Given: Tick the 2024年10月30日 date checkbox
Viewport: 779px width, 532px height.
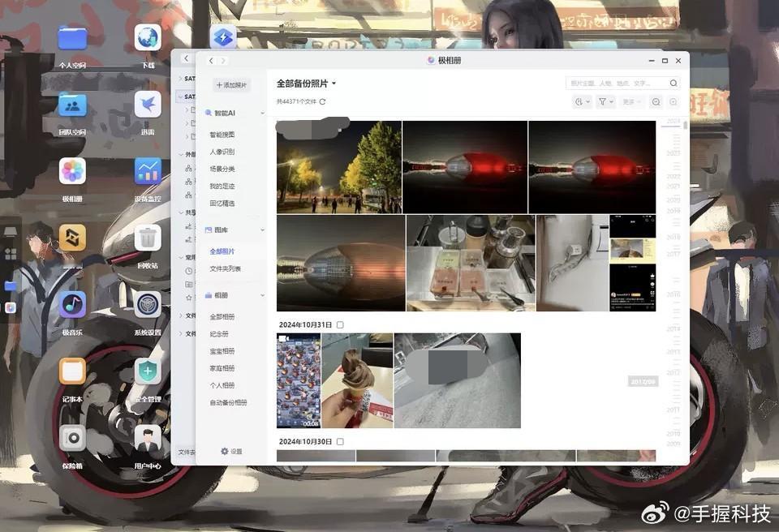Looking at the screenshot, I should [x=340, y=442].
